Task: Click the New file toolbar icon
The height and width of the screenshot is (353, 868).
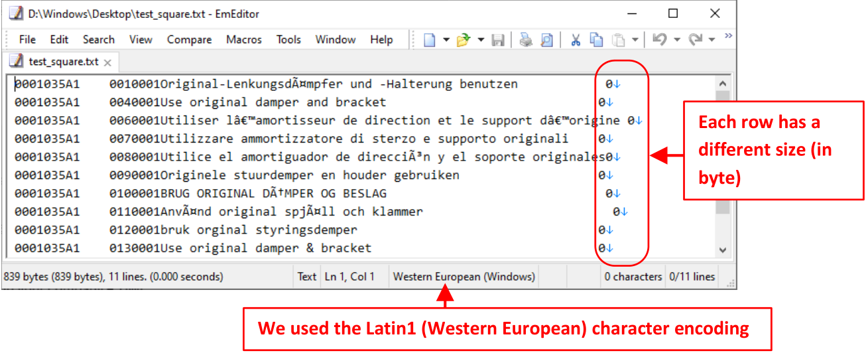Action: [x=430, y=40]
